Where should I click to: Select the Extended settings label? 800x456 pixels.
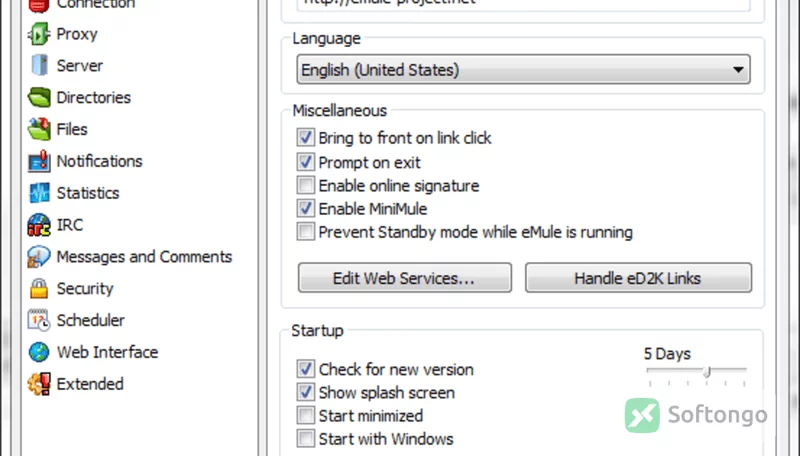[x=90, y=384]
